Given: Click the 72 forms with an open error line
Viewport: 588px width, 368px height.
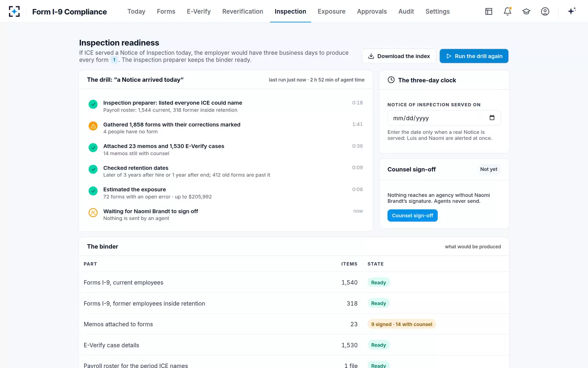Looking at the screenshot, I should click(x=158, y=197).
